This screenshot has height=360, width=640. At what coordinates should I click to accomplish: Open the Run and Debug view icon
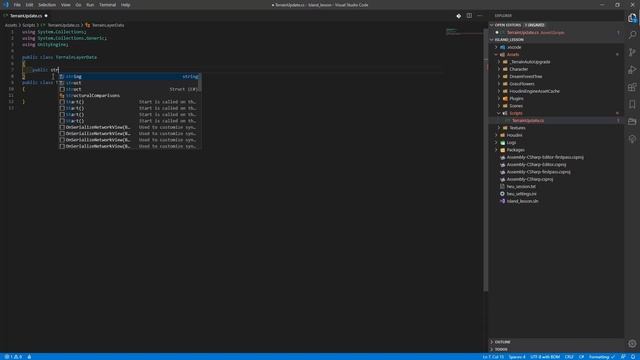point(632,70)
